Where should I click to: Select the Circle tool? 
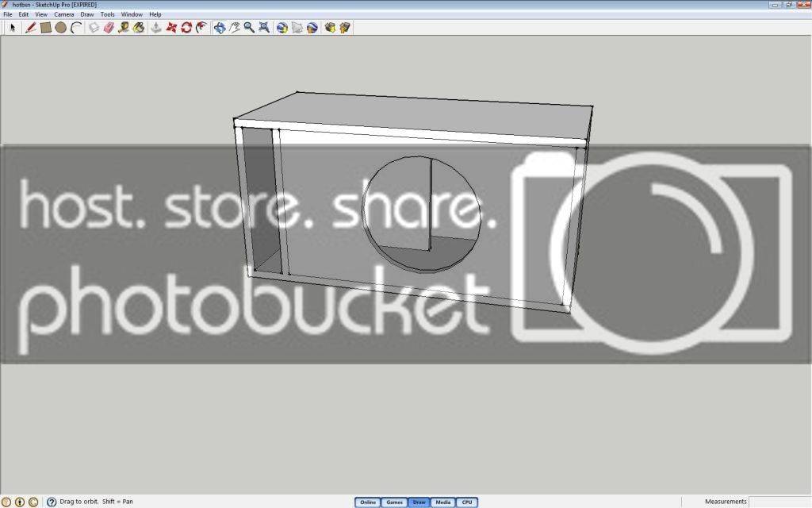click(x=60, y=28)
